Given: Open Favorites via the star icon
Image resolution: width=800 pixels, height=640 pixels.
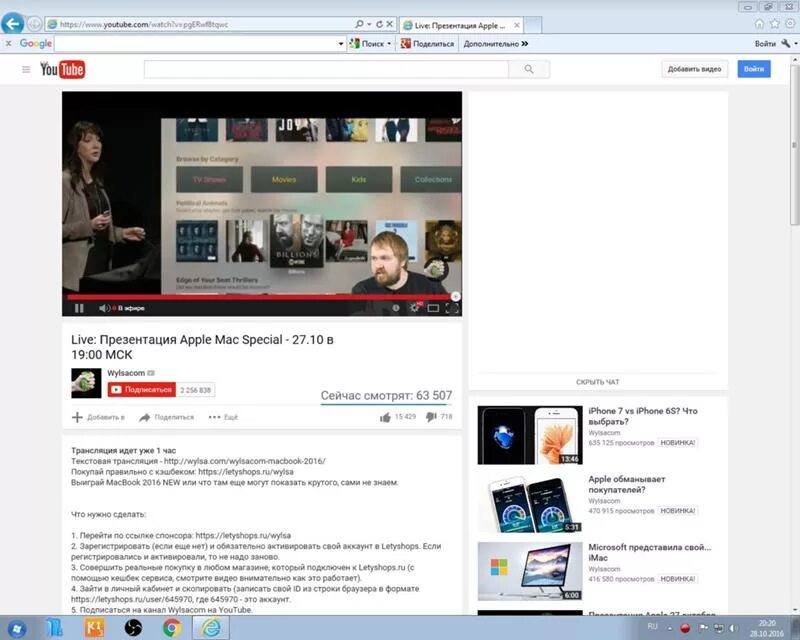Looking at the screenshot, I should [x=774, y=23].
